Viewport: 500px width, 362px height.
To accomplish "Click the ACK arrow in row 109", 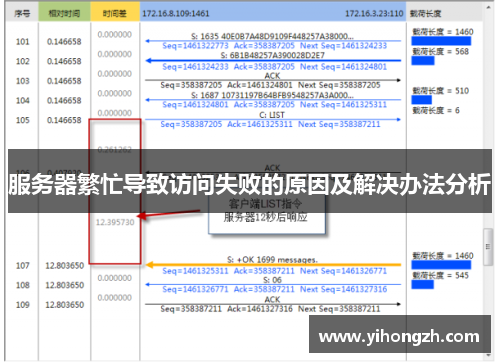I will (273, 304).
